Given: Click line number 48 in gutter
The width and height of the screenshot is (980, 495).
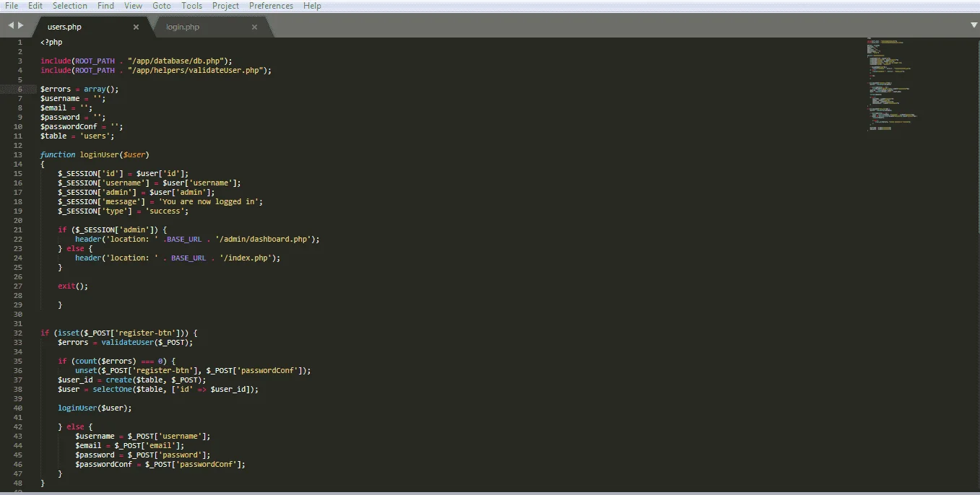Looking at the screenshot, I should (18, 483).
